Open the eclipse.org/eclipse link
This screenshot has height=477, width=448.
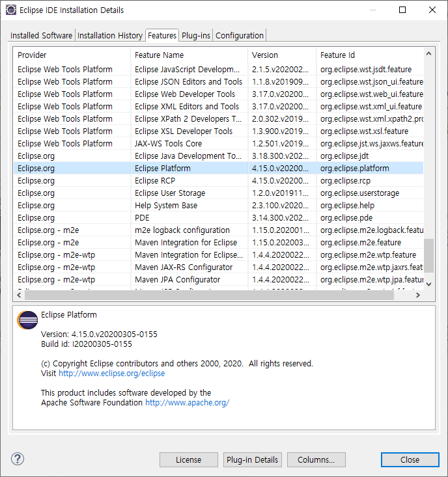(112, 374)
